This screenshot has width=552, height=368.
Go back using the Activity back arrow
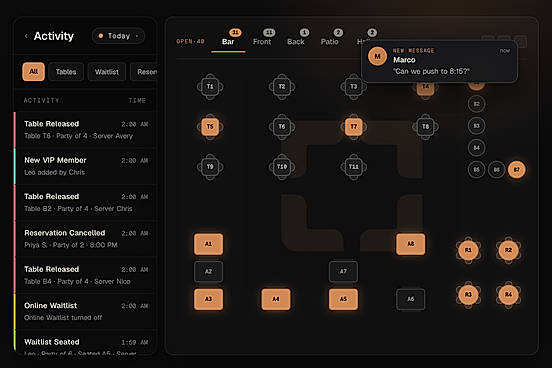pos(26,36)
